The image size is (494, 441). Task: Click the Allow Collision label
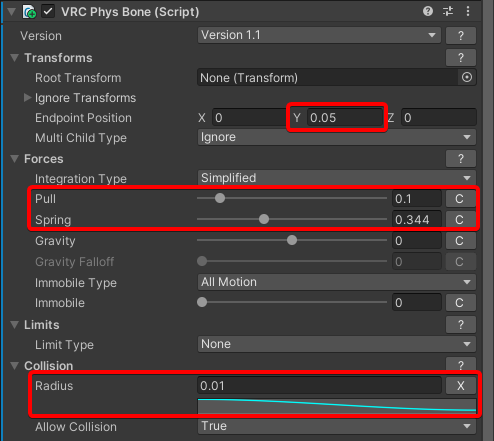[76, 427]
